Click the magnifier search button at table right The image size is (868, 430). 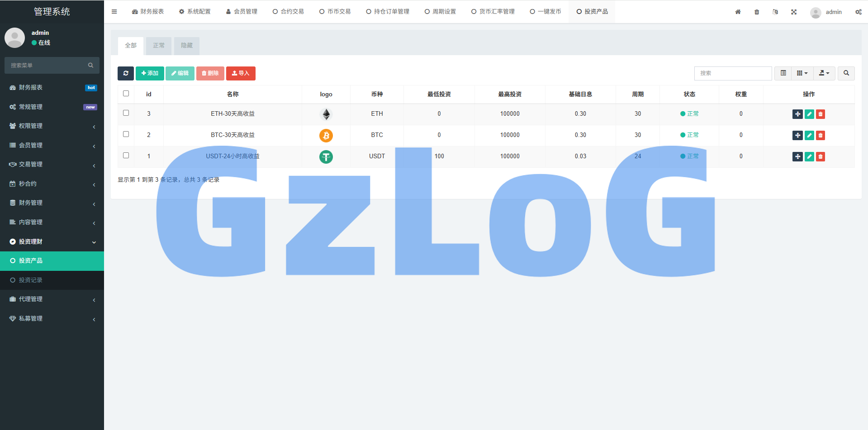pyautogui.click(x=846, y=73)
